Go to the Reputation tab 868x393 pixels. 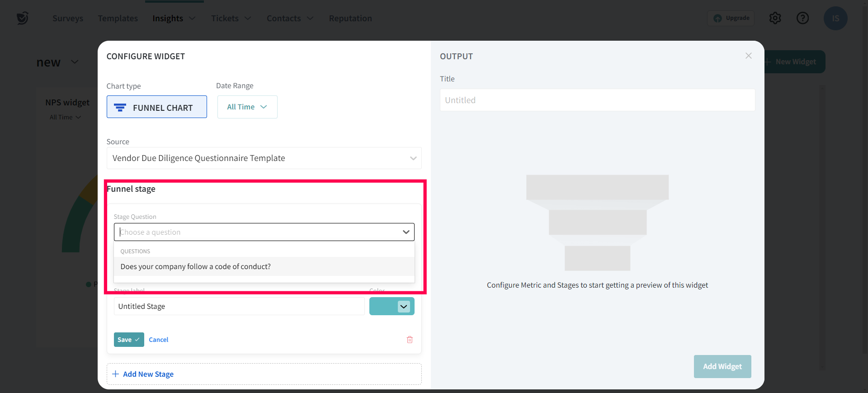click(x=350, y=19)
